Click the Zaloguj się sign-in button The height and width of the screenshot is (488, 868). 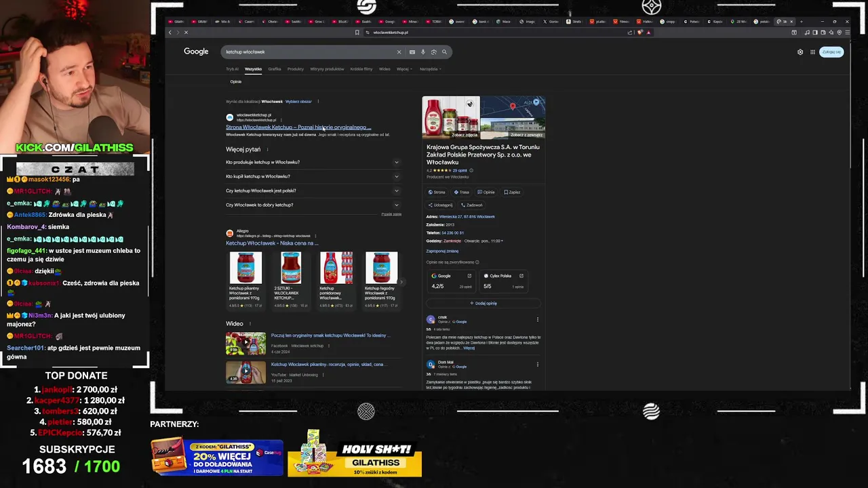tap(831, 52)
